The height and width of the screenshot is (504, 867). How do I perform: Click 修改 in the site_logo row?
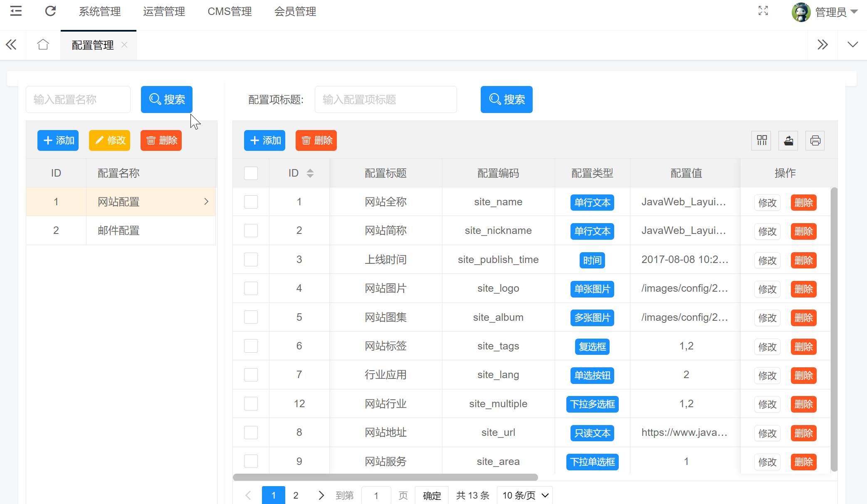tap(767, 289)
